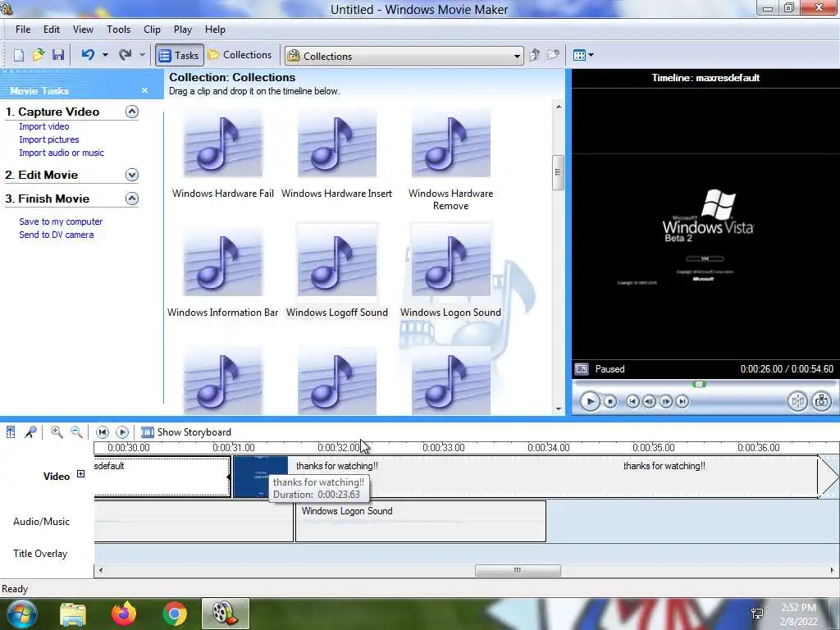Toggle the Tasks pane button

(180, 55)
